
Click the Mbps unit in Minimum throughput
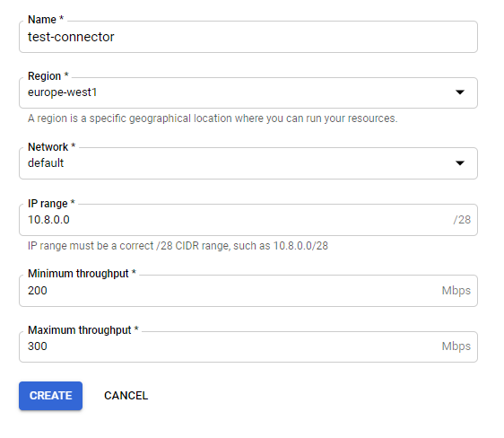pyautogui.click(x=456, y=291)
